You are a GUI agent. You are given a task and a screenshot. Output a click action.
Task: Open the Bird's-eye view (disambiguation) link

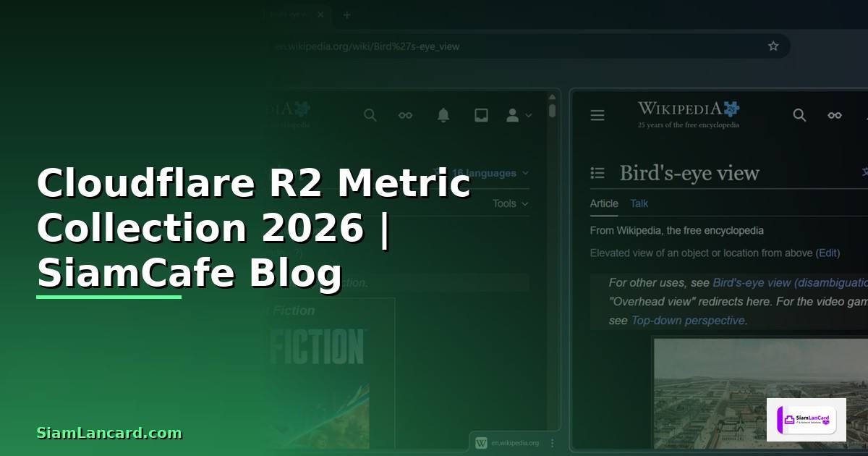[790, 282]
